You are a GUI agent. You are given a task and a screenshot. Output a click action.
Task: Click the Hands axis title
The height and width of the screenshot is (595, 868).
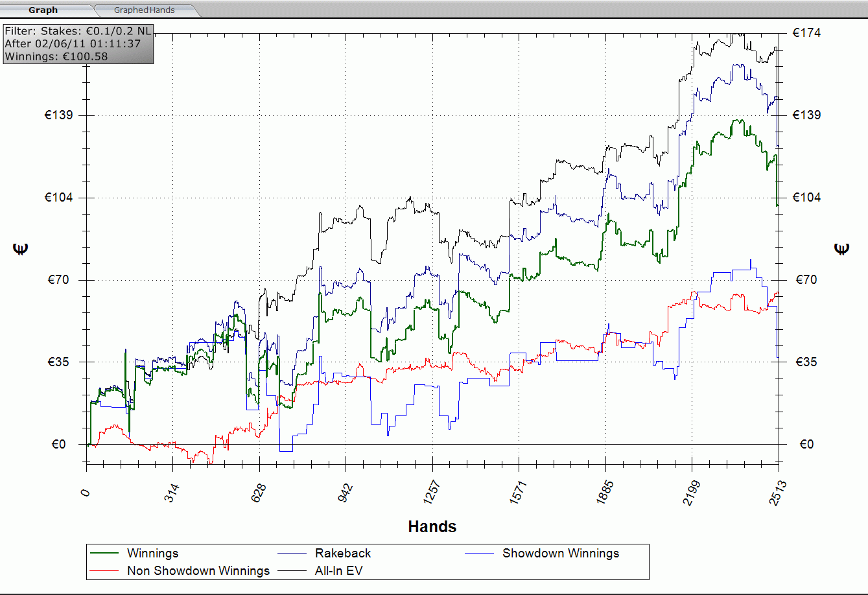coord(432,526)
